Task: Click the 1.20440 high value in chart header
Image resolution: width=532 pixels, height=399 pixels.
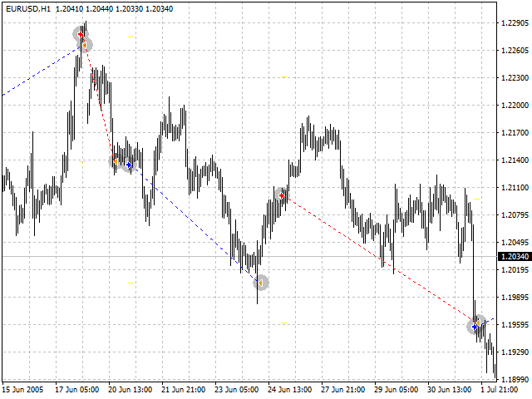Action: (99, 9)
